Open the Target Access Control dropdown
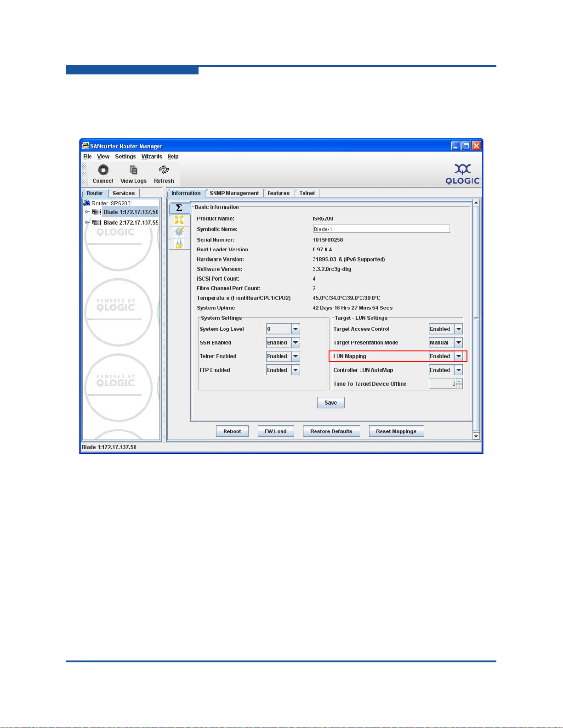 coord(459,329)
